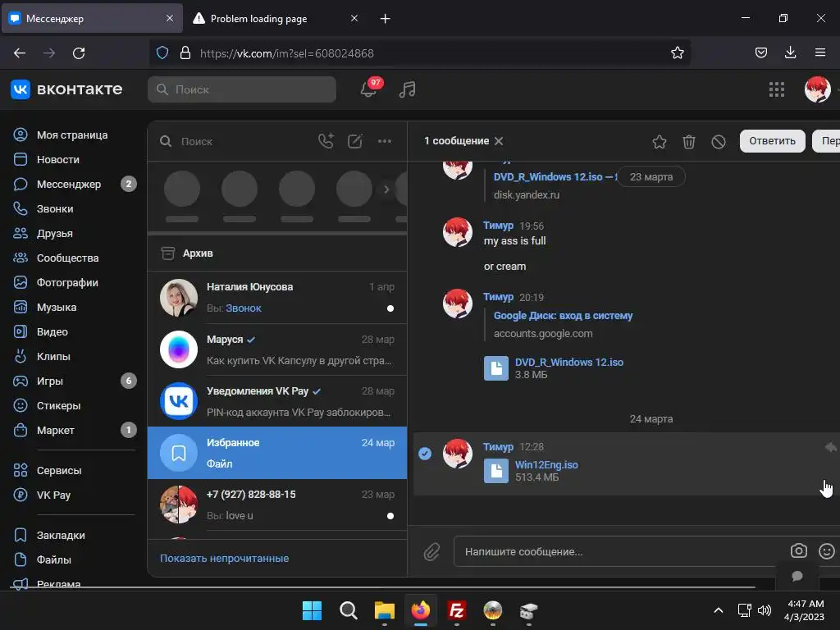Click camera icon in message field
Image resolution: width=840 pixels, height=630 pixels.
tap(798, 550)
